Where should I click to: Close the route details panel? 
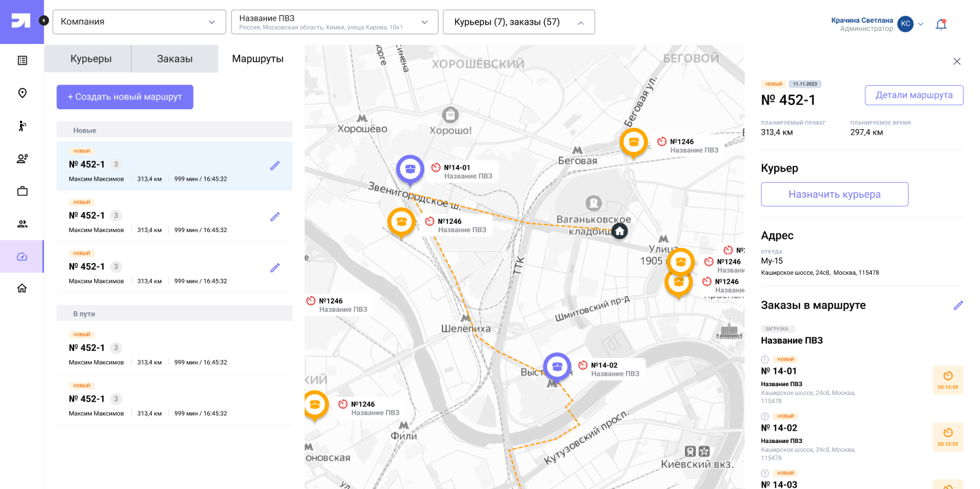point(957,61)
